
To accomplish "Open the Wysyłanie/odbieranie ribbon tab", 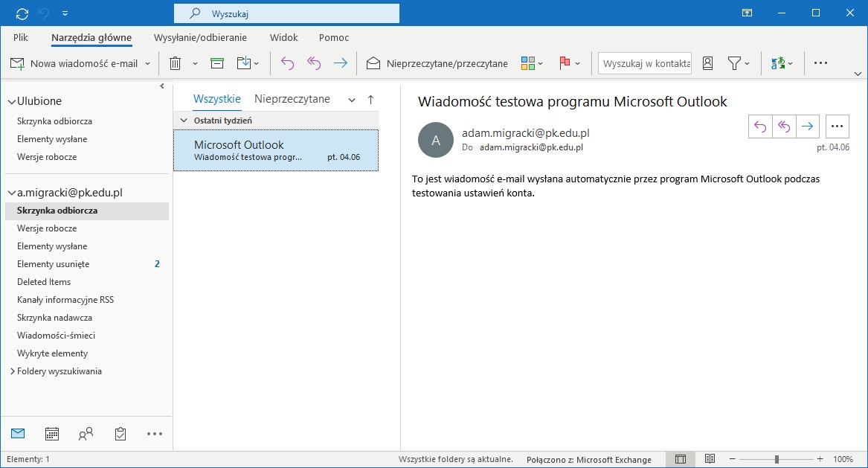I will (200, 37).
